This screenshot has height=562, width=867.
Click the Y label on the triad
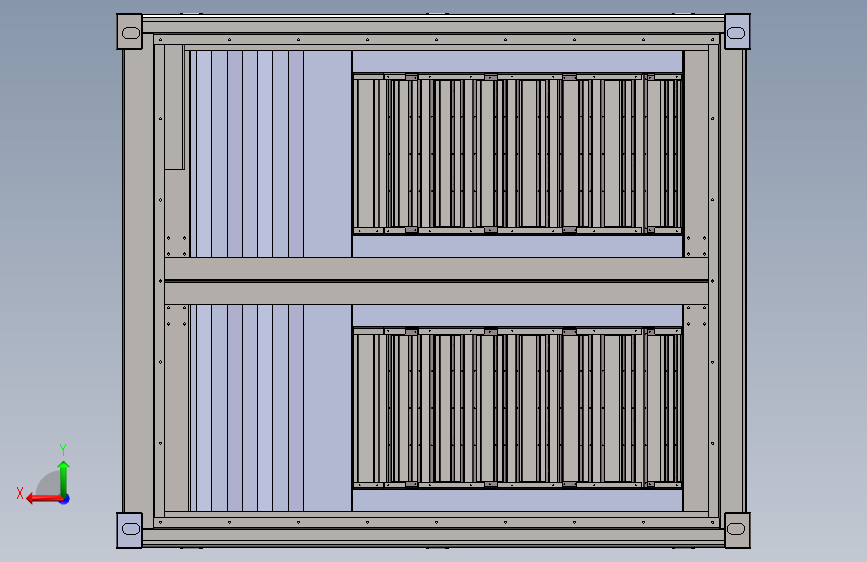(63, 450)
